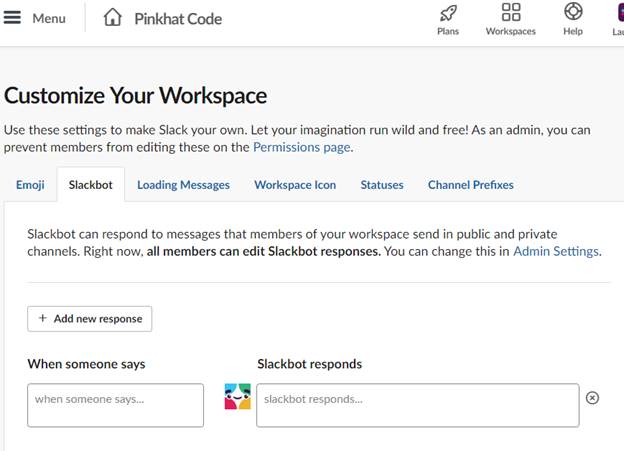This screenshot has width=624, height=451.
Task: Click the 'When someone says' column label
Action: (x=86, y=364)
